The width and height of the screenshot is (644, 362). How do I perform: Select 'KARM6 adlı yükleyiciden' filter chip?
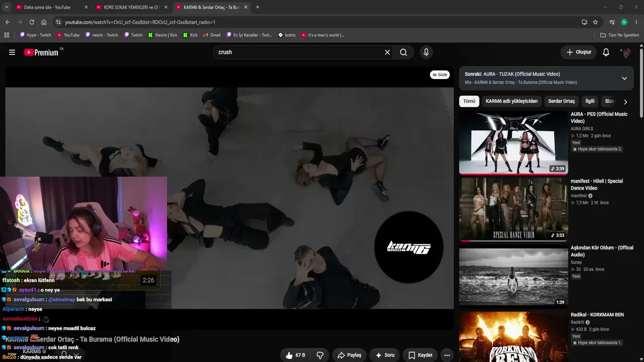(512, 101)
